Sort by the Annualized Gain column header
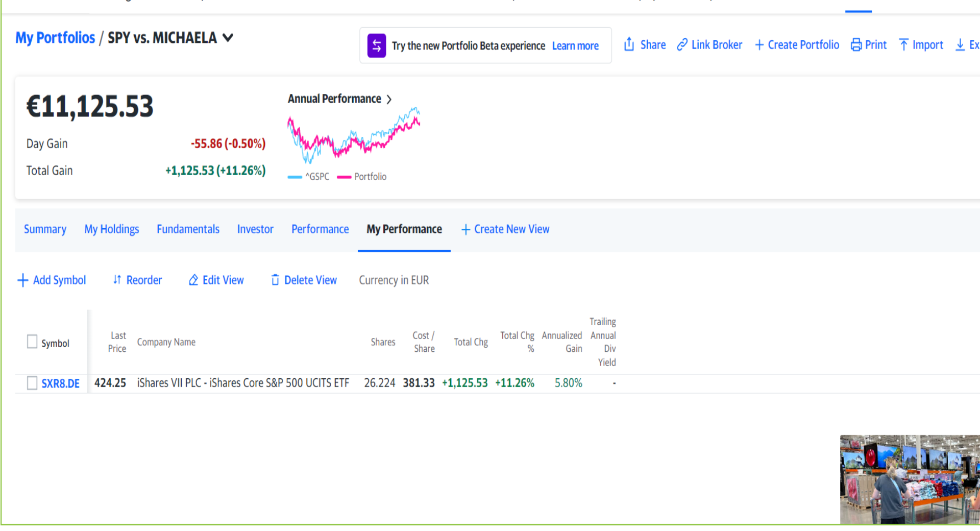This screenshot has height=531, width=980. (x=562, y=342)
